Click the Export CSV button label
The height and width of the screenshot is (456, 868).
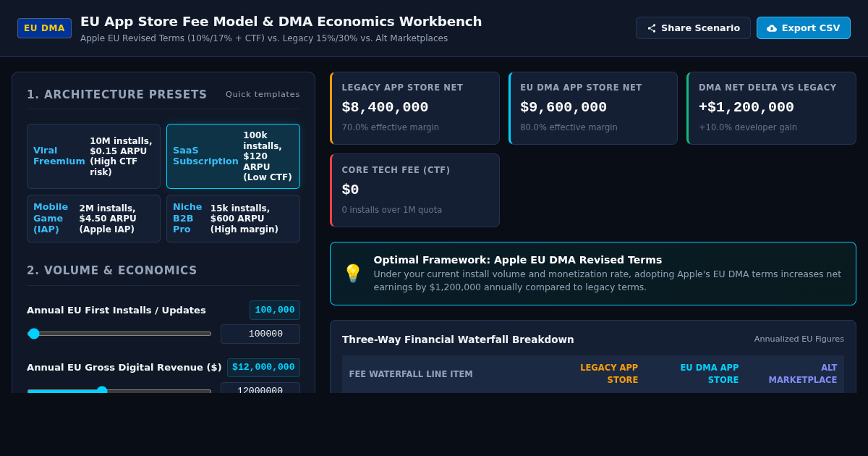point(811,28)
